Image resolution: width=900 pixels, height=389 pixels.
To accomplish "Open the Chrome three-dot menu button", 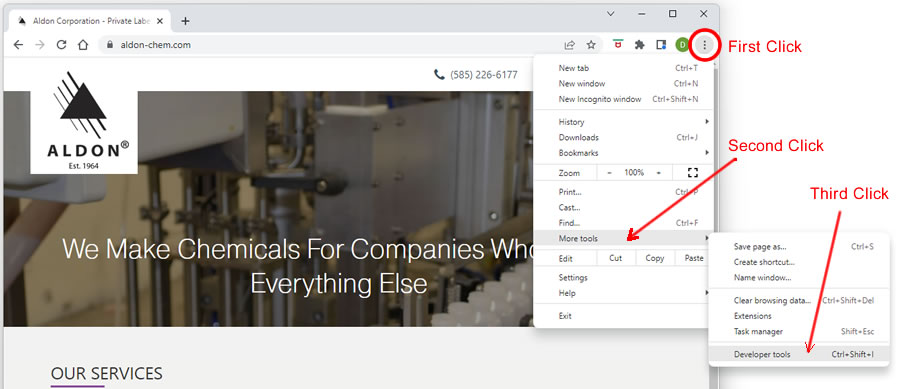I will (704, 45).
